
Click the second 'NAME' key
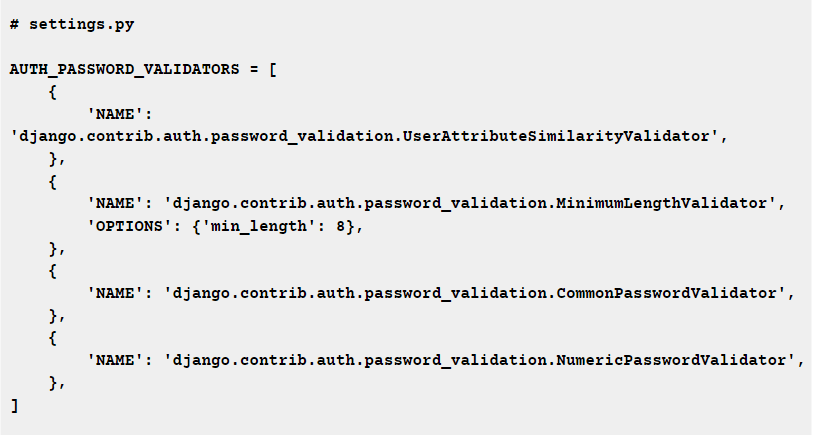[x=115, y=203]
